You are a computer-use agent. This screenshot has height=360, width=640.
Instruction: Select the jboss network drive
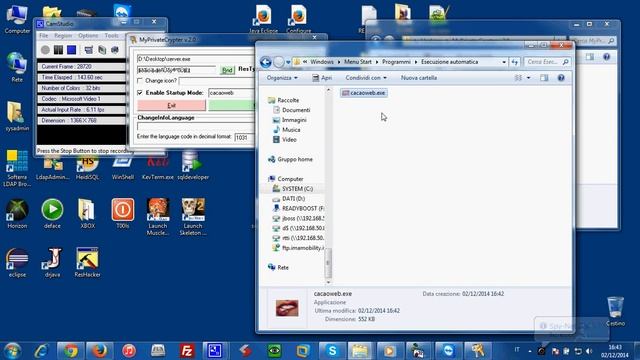[298, 218]
